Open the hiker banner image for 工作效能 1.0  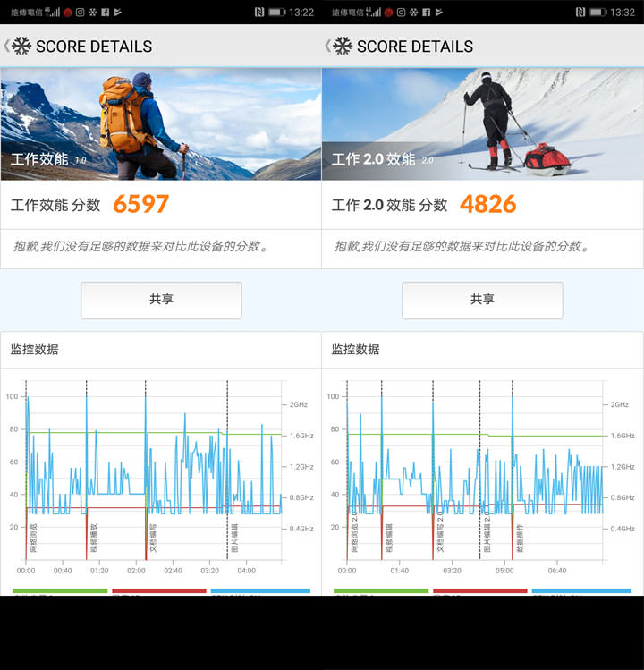161,124
